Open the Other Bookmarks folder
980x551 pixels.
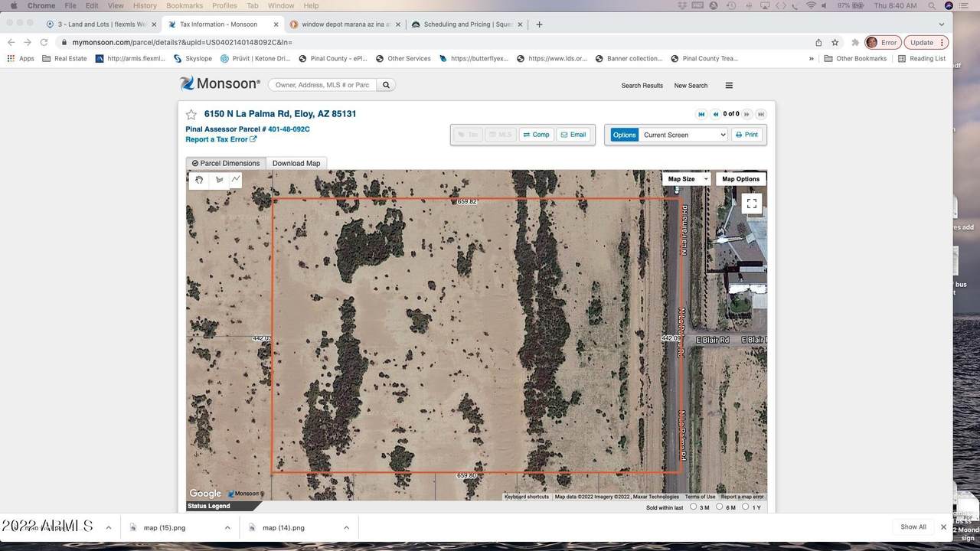pyautogui.click(x=855, y=58)
